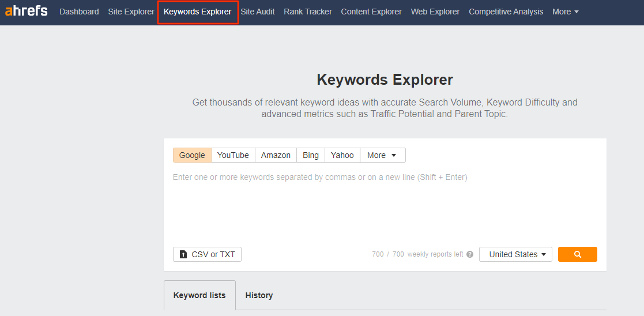The width and height of the screenshot is (644, 316).
Task: Click the weekly reports help question icon
Action: tap(470, 254)
